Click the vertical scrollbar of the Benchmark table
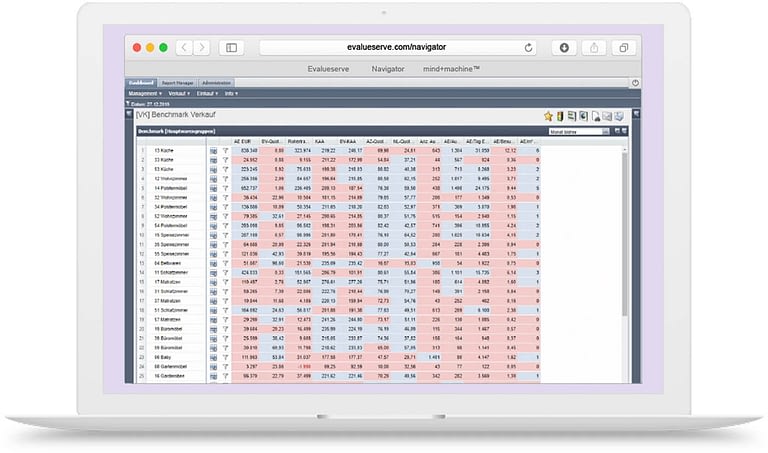The image size is (768, 453). pos(624,234)
